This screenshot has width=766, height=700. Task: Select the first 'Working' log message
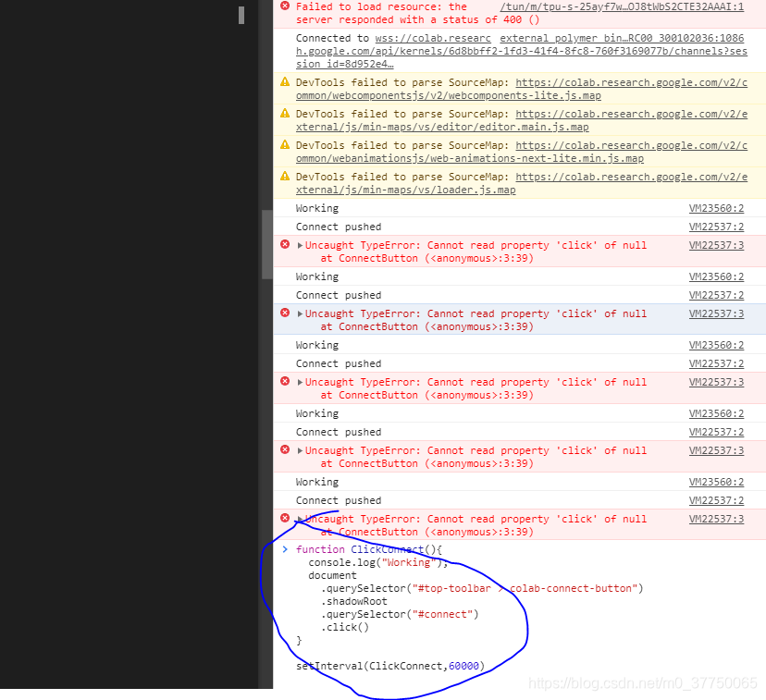[x=317, y=208]
